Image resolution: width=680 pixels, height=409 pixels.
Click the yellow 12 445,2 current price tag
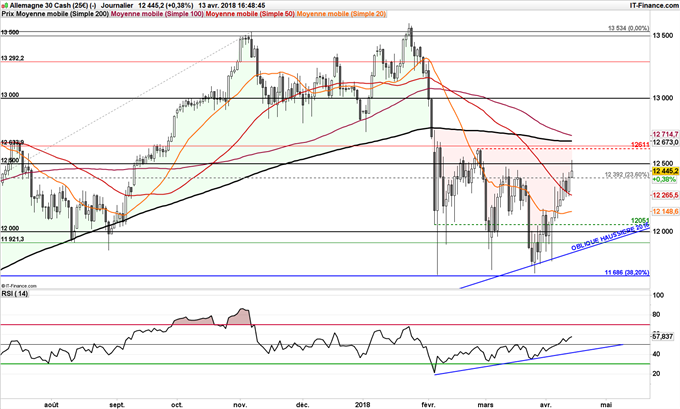coord(665,171)
